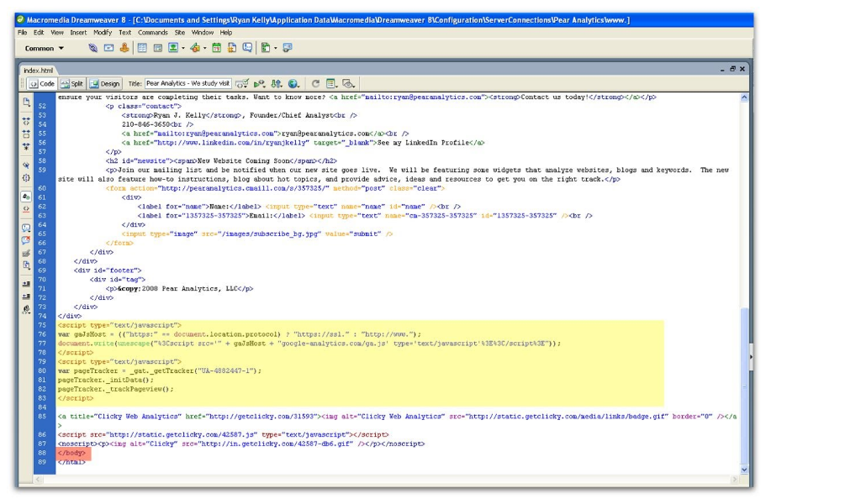Insert the Date
Viewport: 861px width, 504px height.
click(217, 48)
